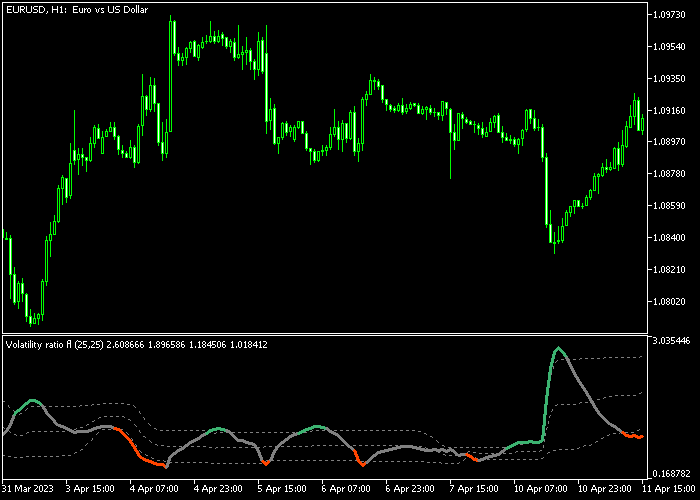
Task: Click price level 1.09730 on the scale
Action: tap(669, 15)
